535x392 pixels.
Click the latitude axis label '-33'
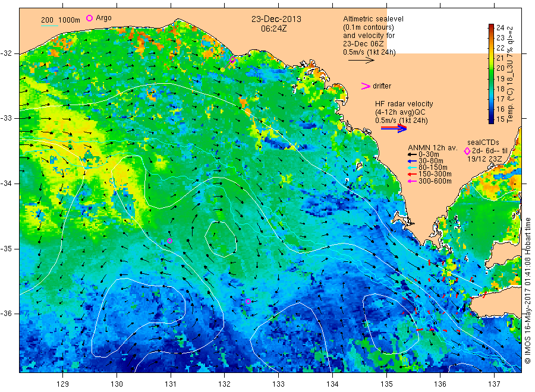pos(6,118)
